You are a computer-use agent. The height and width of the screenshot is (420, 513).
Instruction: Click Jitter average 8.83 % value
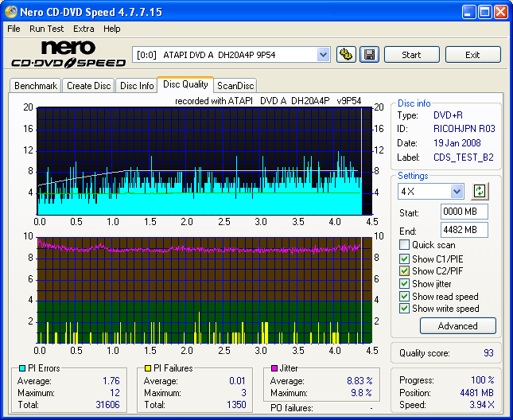pos(359,381)
